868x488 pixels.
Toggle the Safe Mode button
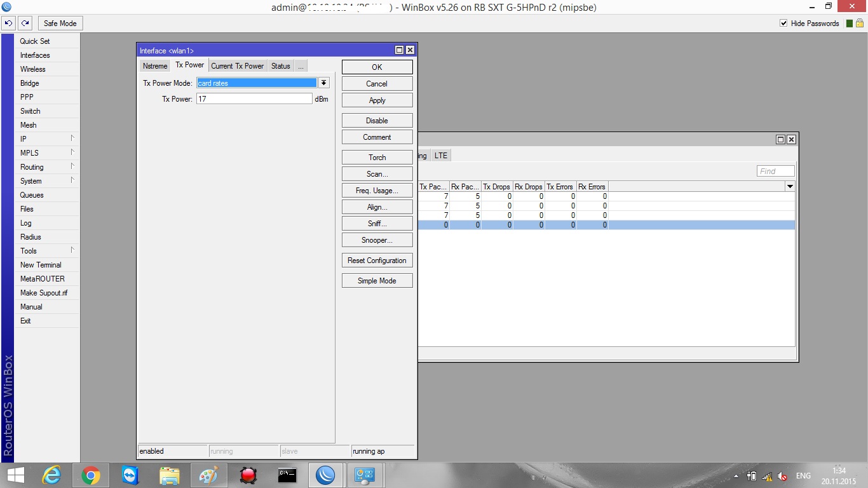[x=60, y=24]
